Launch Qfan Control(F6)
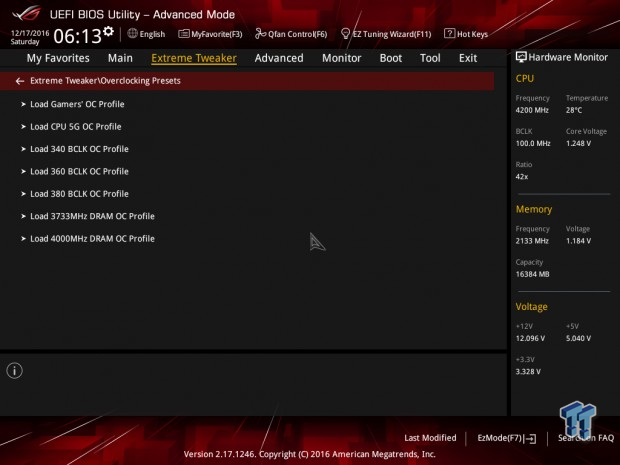 298,34
